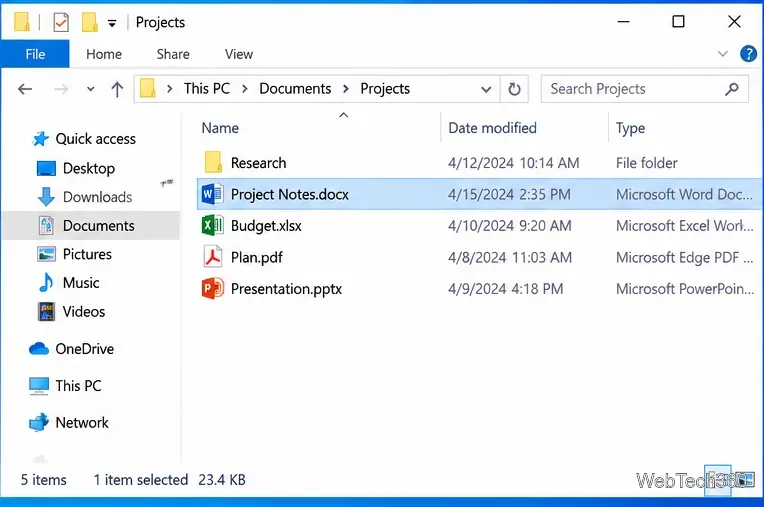The width and height of the screenshot is (764, 507).
Task: Select the Presentation.pptx file name
Action: [286, 289]
